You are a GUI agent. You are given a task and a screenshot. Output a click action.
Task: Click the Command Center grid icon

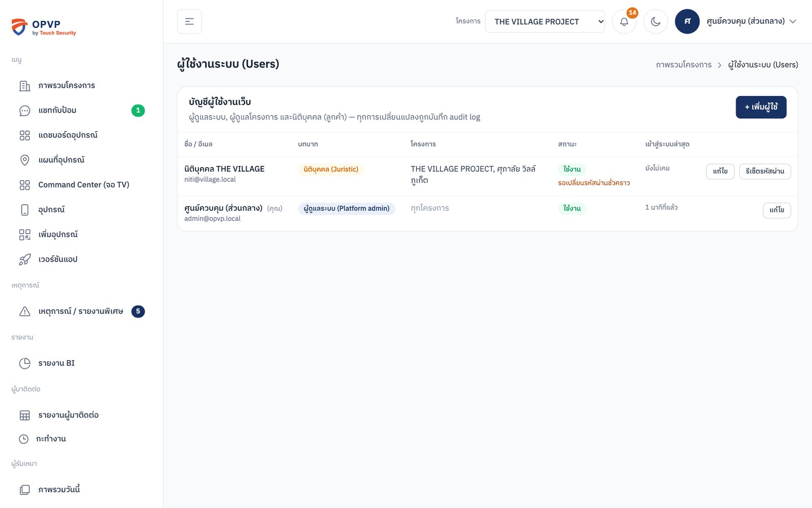(x=24, y=185)
